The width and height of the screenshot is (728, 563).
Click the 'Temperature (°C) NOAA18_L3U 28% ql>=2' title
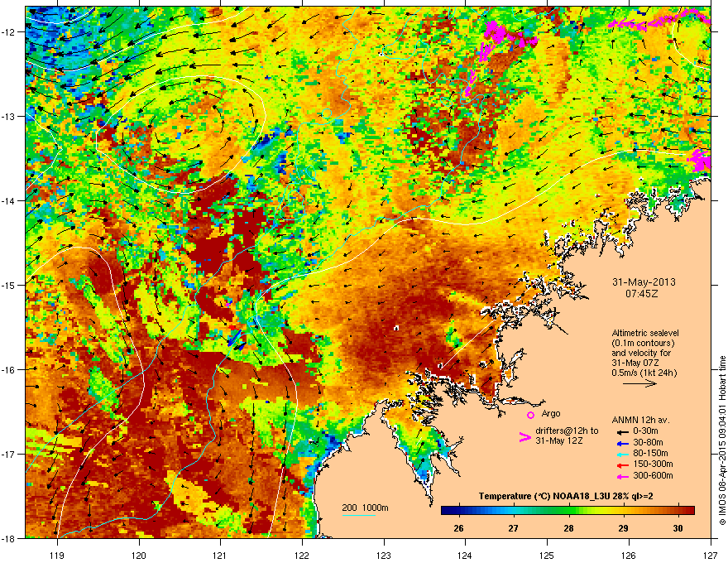[x=566, y=496]
